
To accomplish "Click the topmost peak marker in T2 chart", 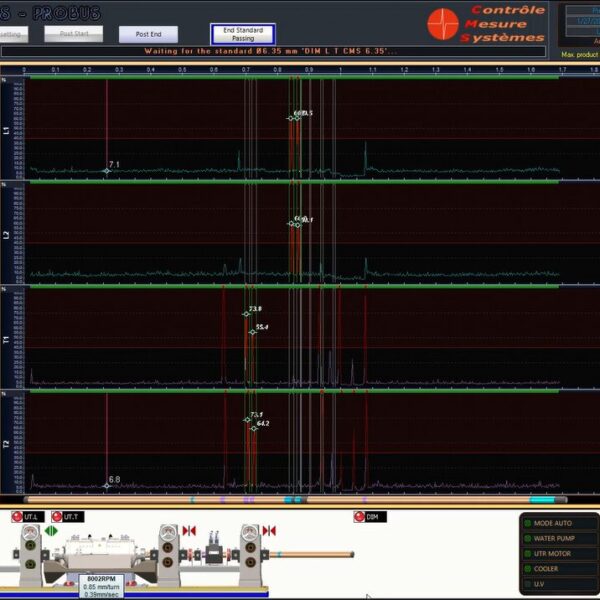I will click(247, 420).
